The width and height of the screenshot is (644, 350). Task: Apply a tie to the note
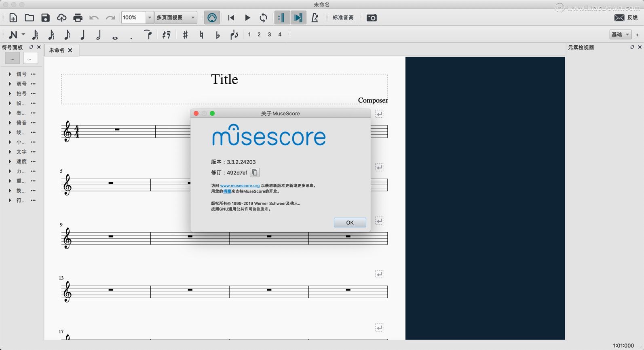[x=148, y=35]
